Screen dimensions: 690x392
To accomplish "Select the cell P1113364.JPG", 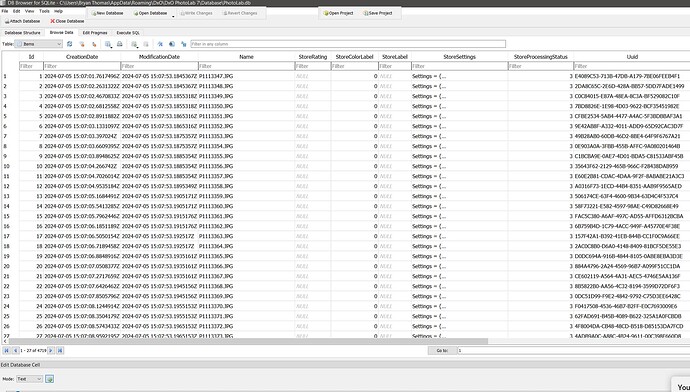I will click(246, 246).
